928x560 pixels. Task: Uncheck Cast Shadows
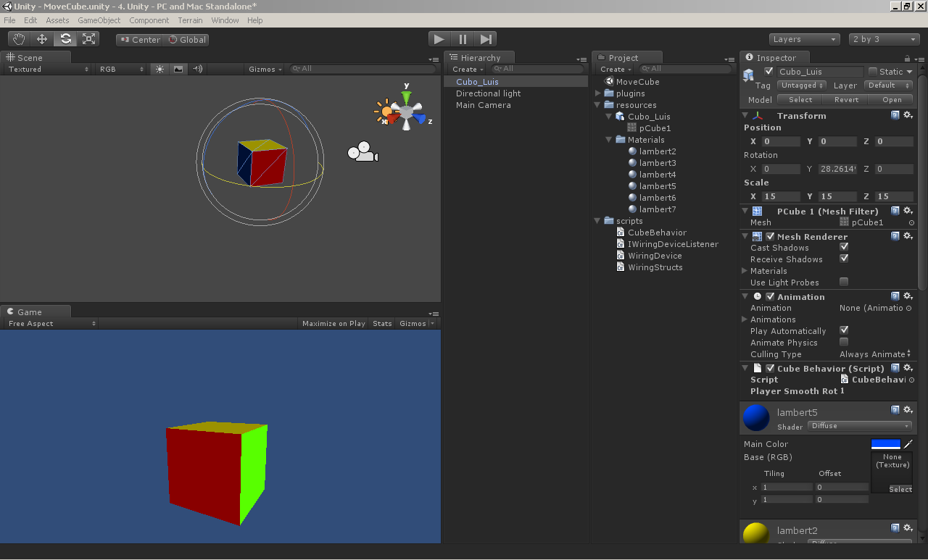(x=844, y=247)
